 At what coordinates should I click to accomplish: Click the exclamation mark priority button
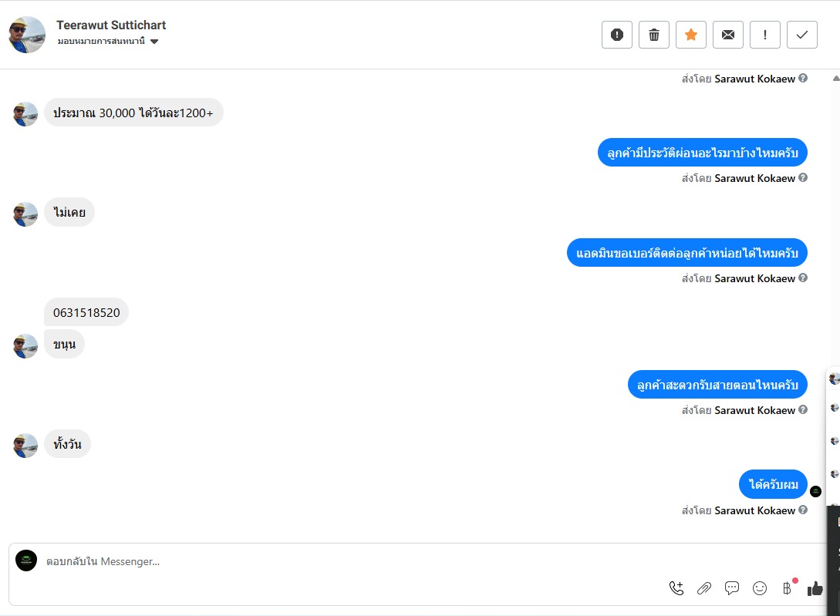tap(765, 35)
